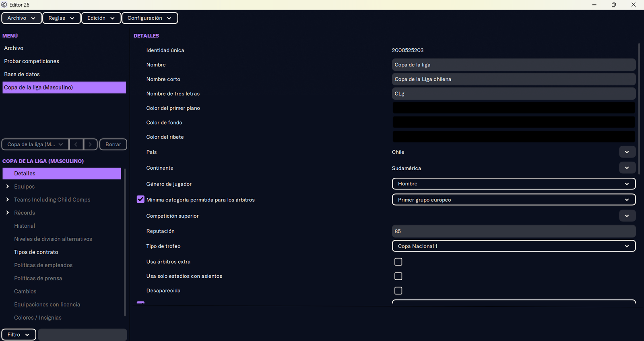Viewport: 644px width, 341px height.
Task: Click the Color de fondo swatch
Action: pyautogui.click(x=514, y=123)
